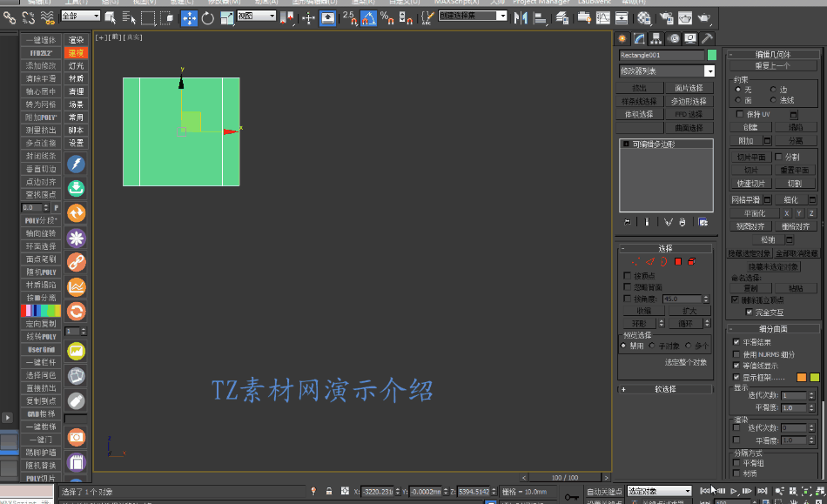Screen dimensions: 827x504
Task: Click the 扩大 selection button
Action: [689, 311]
